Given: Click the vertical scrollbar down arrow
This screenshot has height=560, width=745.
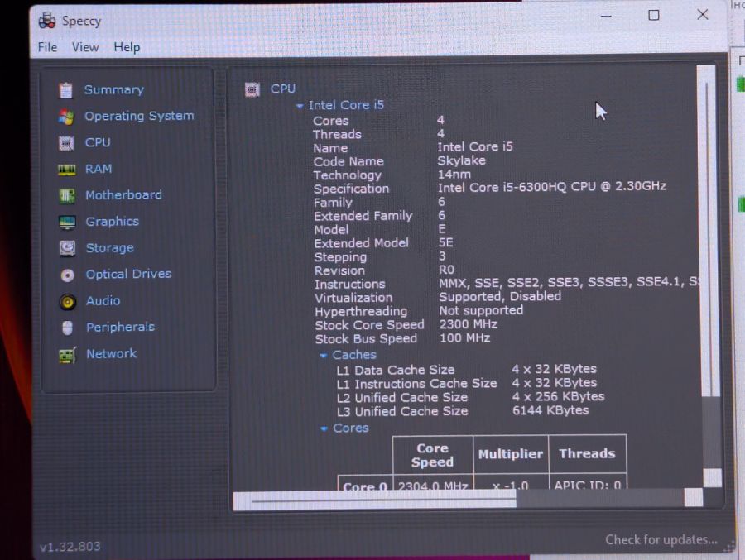Looking at the screenshot, I should [x=712, y=478].
